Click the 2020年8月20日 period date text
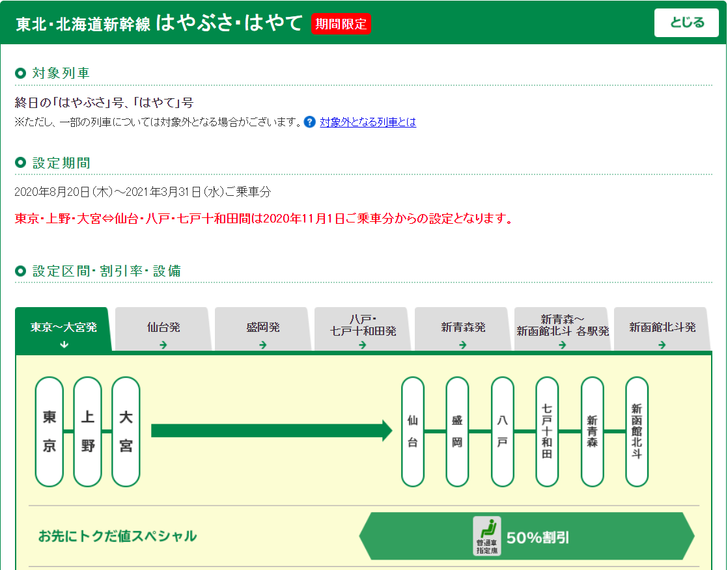The height and width of the screenshot is (570, 728). [x=143, y=192]
